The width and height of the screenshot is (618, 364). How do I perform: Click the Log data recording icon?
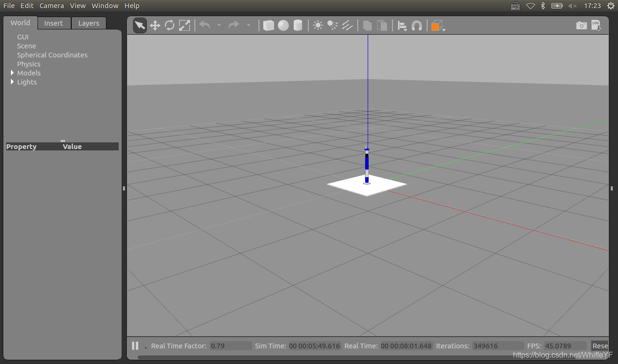596,25
